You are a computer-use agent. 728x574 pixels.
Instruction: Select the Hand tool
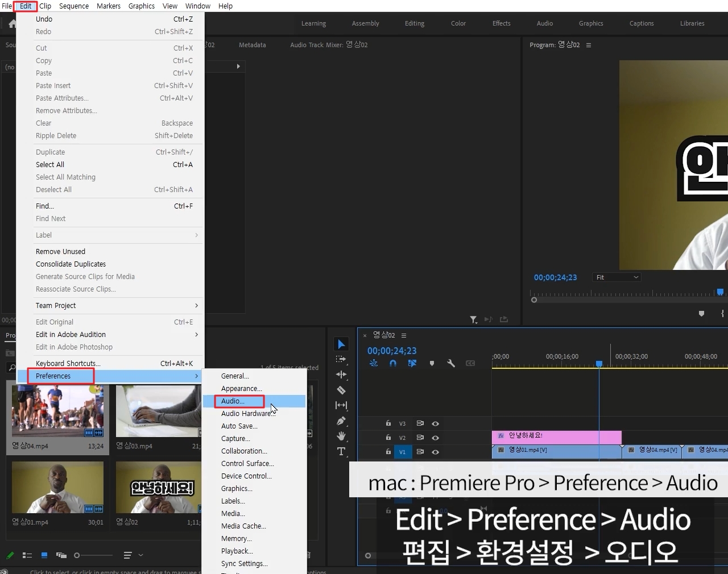coord(341,436)
